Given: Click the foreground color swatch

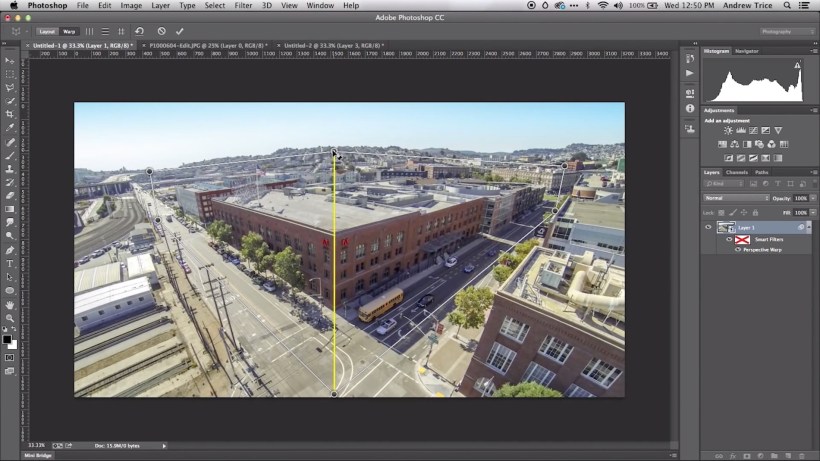Looking at the screenshot, I should click(x=8, y=339).
